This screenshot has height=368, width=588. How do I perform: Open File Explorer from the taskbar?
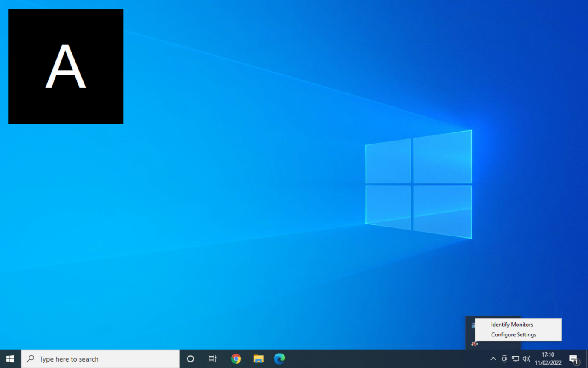click(x=258, y=359)
